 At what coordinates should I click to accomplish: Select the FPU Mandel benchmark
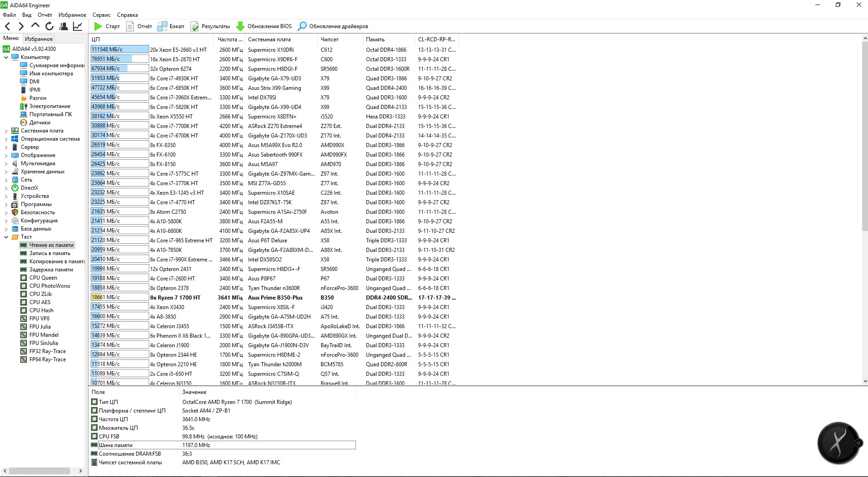pyautogui.click(x=39, y=335)
